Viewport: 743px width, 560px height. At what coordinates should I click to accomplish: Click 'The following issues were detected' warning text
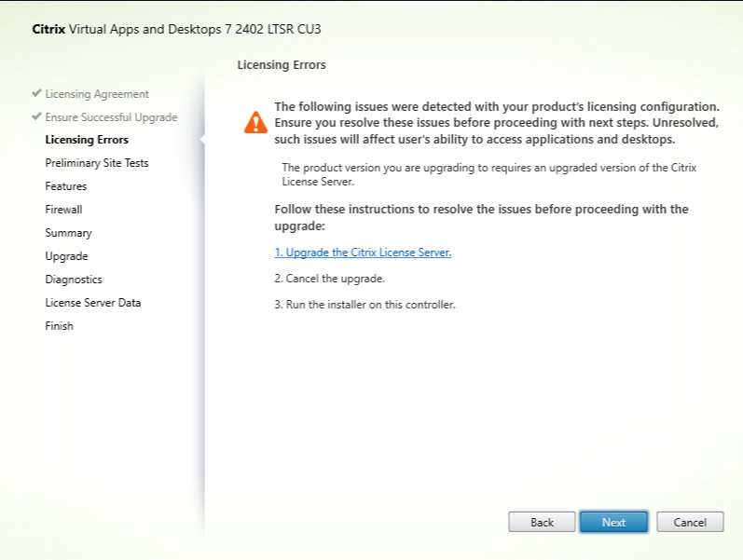[x=497, y=123]
